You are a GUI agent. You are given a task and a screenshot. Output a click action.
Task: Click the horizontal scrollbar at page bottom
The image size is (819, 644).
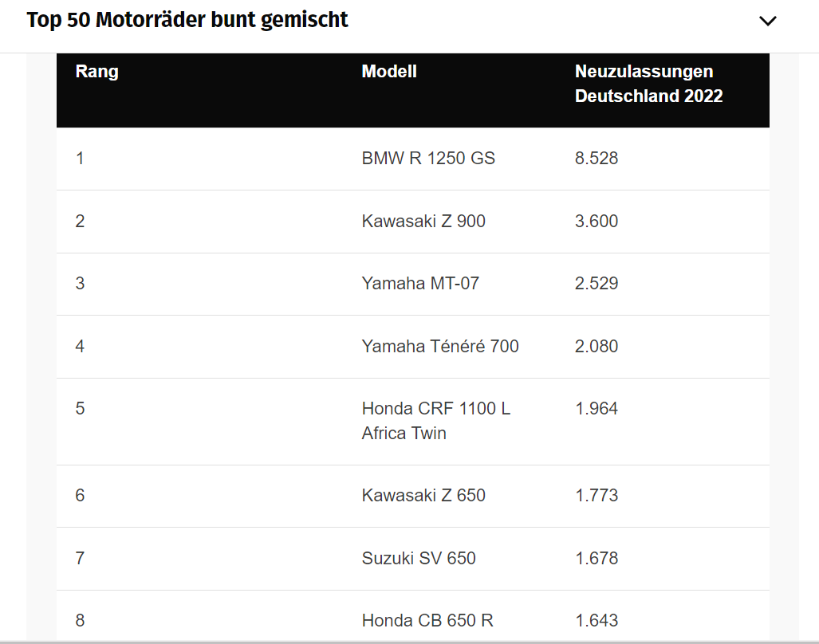point(410,642)
